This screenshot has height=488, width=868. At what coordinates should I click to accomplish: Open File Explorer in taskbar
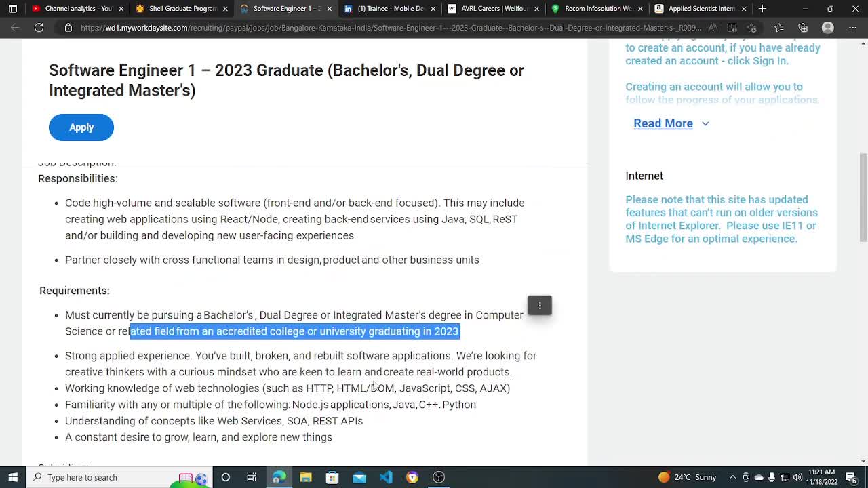pyautogui.click(x=306, y=477)
